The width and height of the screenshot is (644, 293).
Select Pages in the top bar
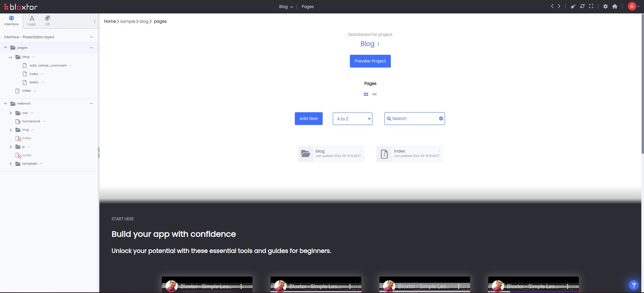click(308, 7)
